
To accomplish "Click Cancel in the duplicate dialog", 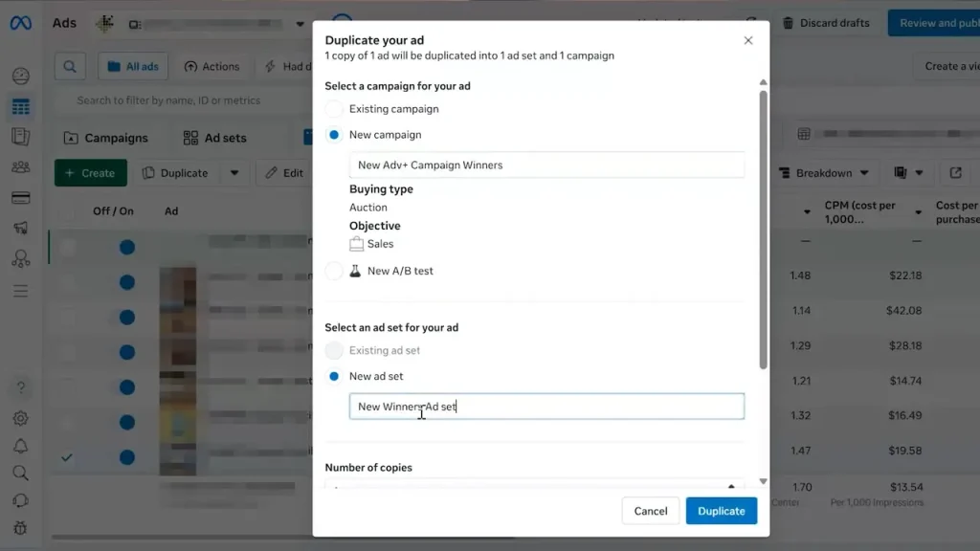I will pyautogui.click(x=651, y=511).
